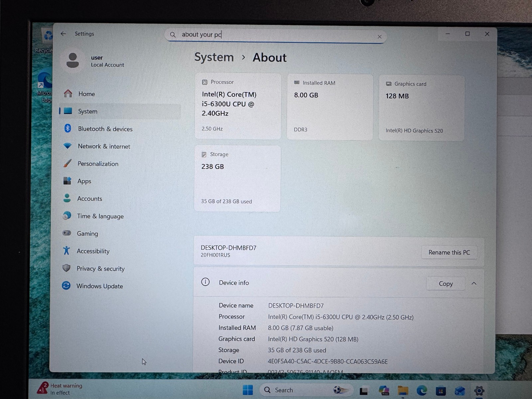Click the Processor spec card

tap(238, 106)
